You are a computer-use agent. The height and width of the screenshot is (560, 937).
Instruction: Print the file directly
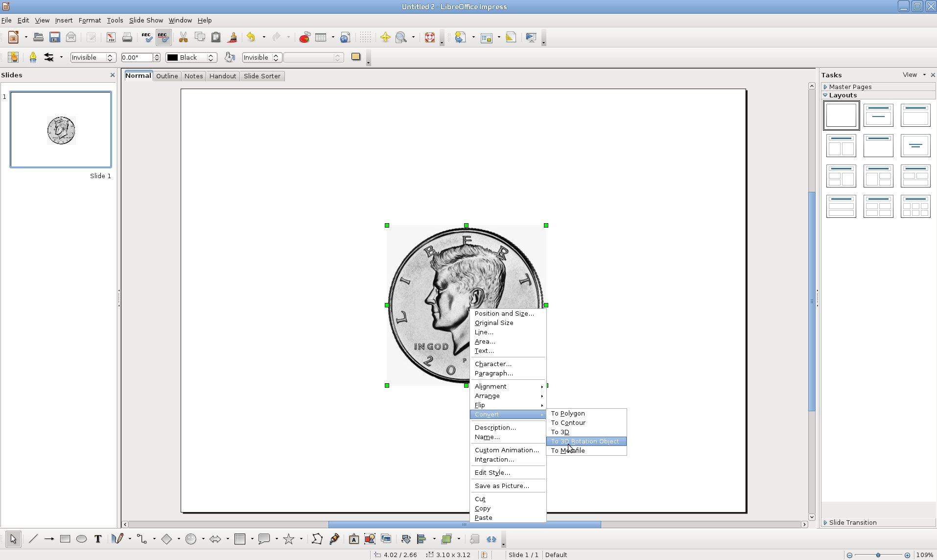[x=127, y=37]
